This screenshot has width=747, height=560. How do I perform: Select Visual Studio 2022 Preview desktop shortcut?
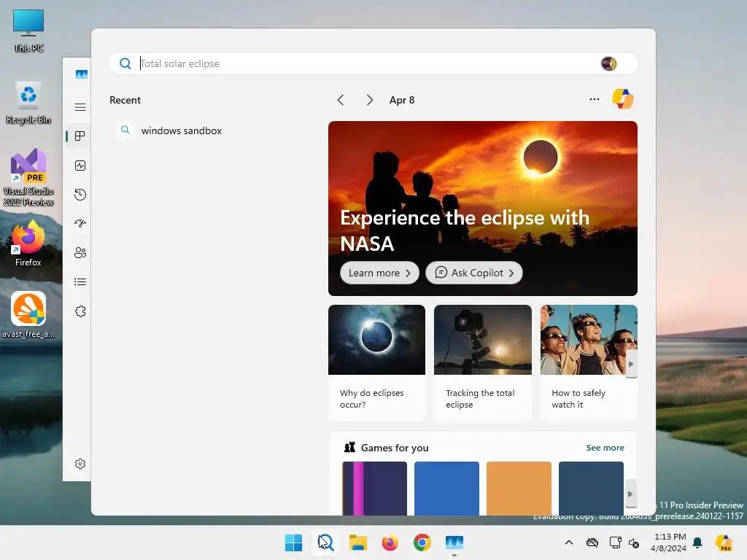[x=28, y=177]
